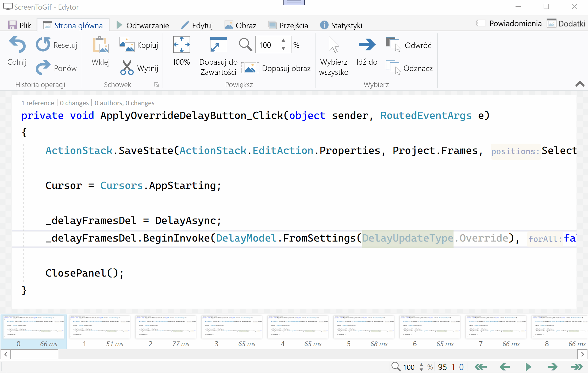Click the Idź do arrow icon
588x373 pixels.
point(367,45)
